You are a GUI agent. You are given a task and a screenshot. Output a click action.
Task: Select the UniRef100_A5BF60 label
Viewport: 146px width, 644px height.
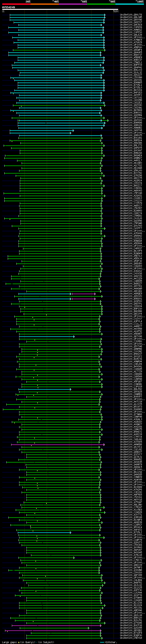pos(131,47)
